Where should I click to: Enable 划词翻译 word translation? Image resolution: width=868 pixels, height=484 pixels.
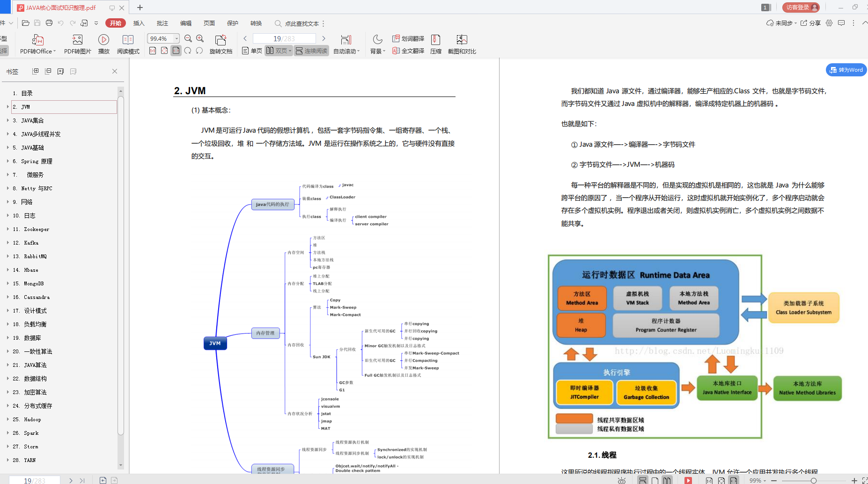point(408,38)
